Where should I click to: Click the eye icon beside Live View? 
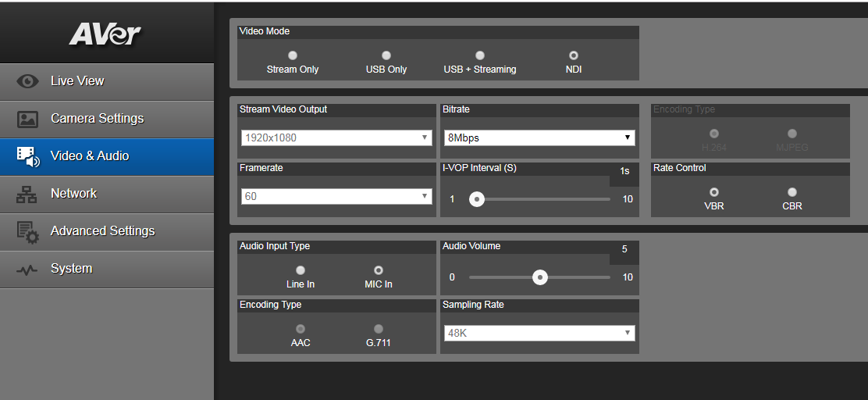(x=27, y=81)
